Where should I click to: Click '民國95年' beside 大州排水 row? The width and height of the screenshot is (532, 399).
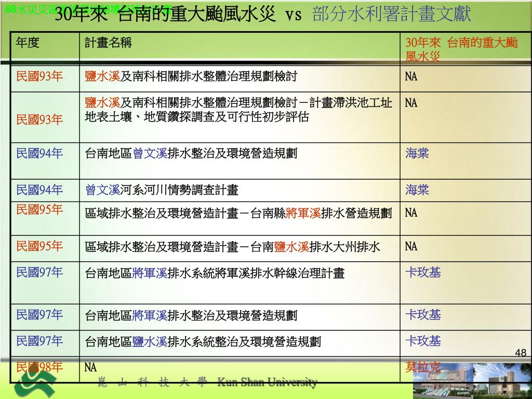coord(39,246)
